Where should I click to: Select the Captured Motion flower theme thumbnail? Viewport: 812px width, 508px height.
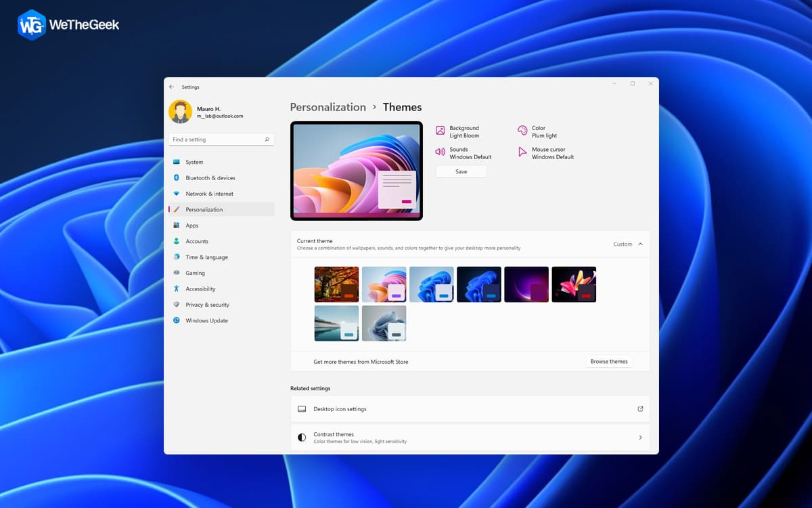tap(574, 284)
